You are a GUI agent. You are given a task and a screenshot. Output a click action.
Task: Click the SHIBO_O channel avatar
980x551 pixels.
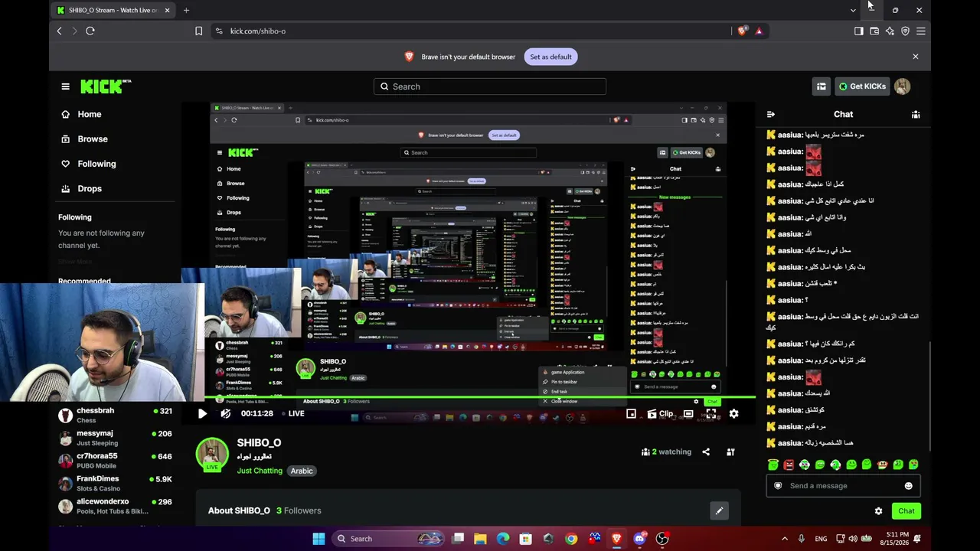click(212, 453)
